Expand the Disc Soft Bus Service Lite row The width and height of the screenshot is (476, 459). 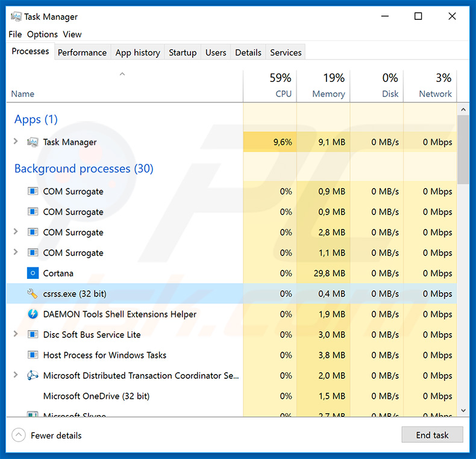click(16, 335)
